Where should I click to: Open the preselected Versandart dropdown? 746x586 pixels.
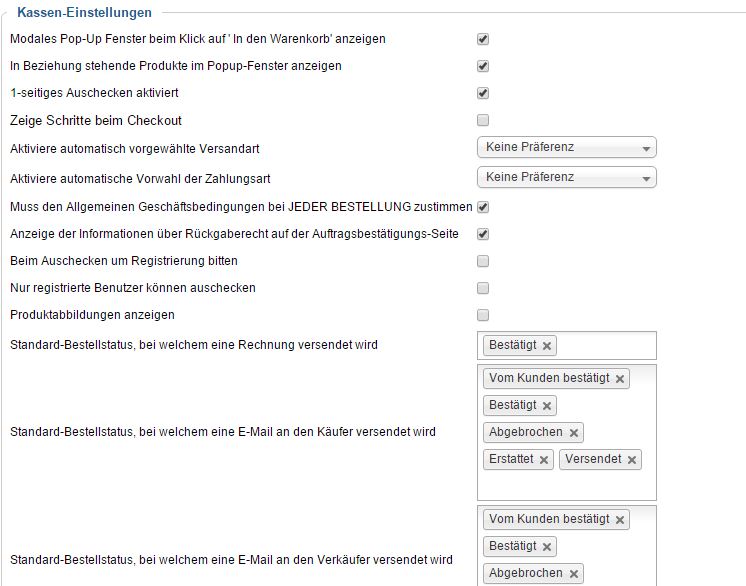(x=566, y=148)
